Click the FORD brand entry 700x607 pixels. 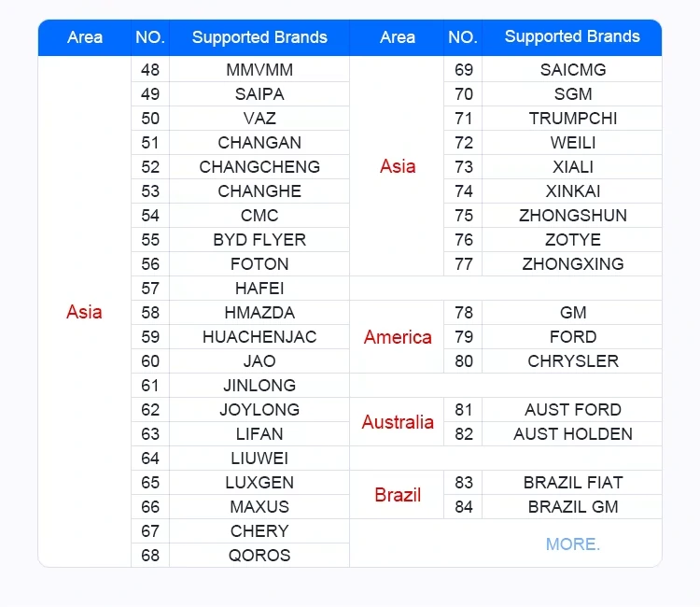click(x=573, y=337)
